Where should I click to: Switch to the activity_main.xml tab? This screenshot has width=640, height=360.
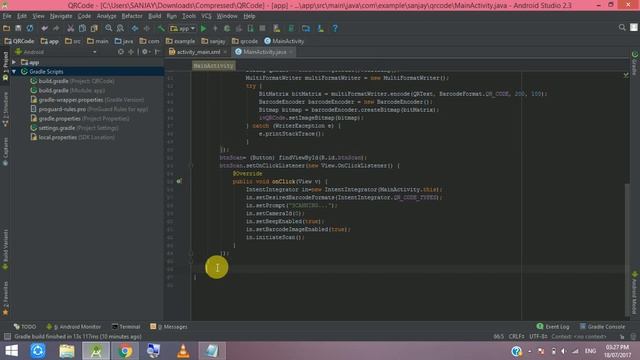coord(198,52)
